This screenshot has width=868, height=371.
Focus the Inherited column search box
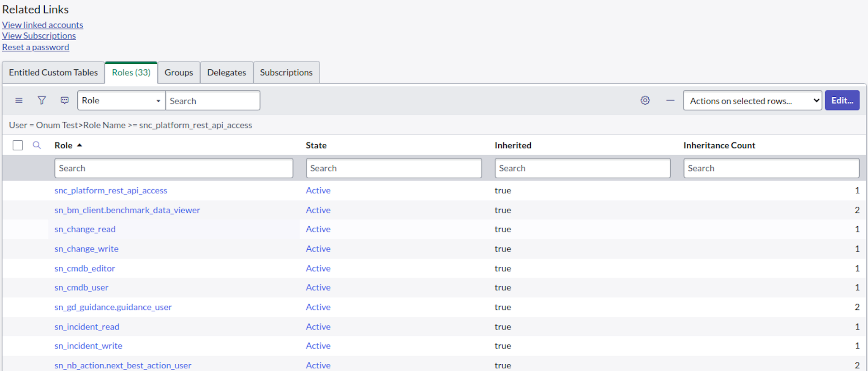coord(583,168)
